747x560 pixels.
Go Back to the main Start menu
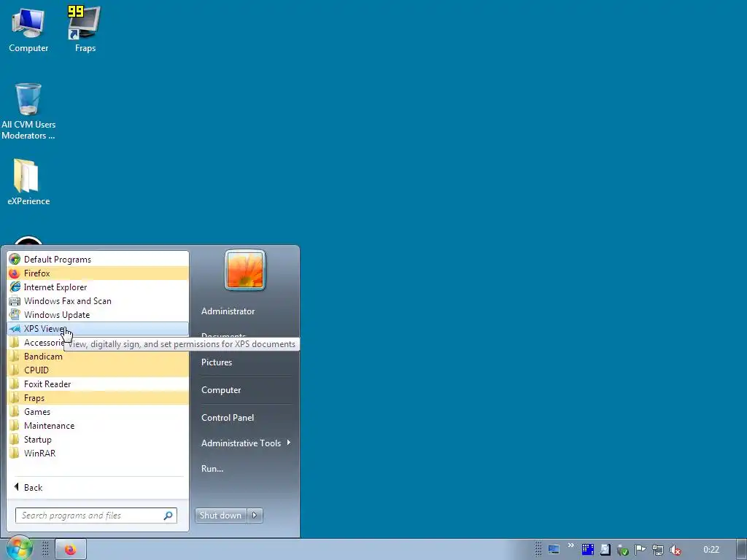pos(98,487)
